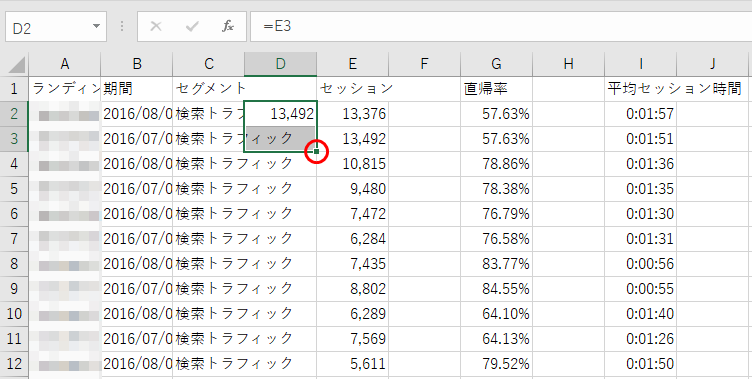Click the sessions value 6,284
This screenshot has height=379, width=752.
[352, 238]
